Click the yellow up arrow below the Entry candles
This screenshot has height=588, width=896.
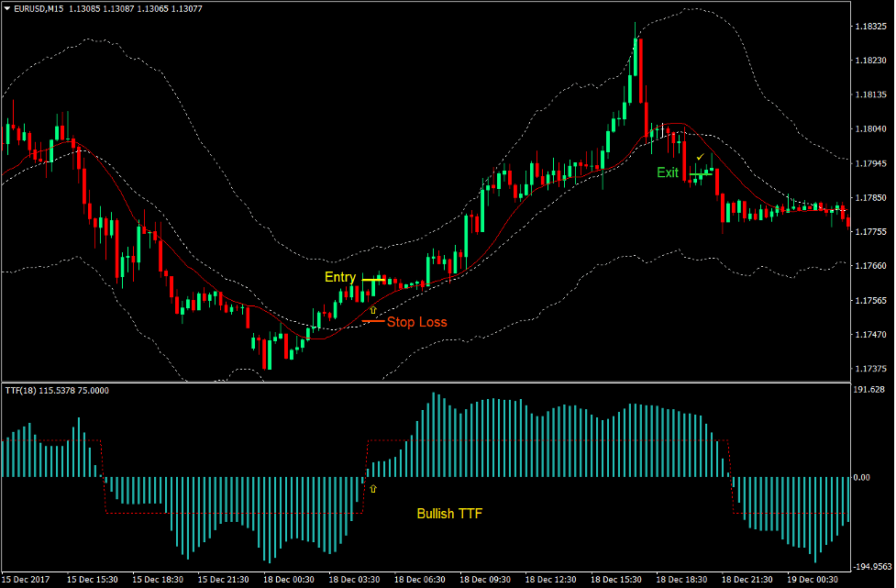[372, 311]
